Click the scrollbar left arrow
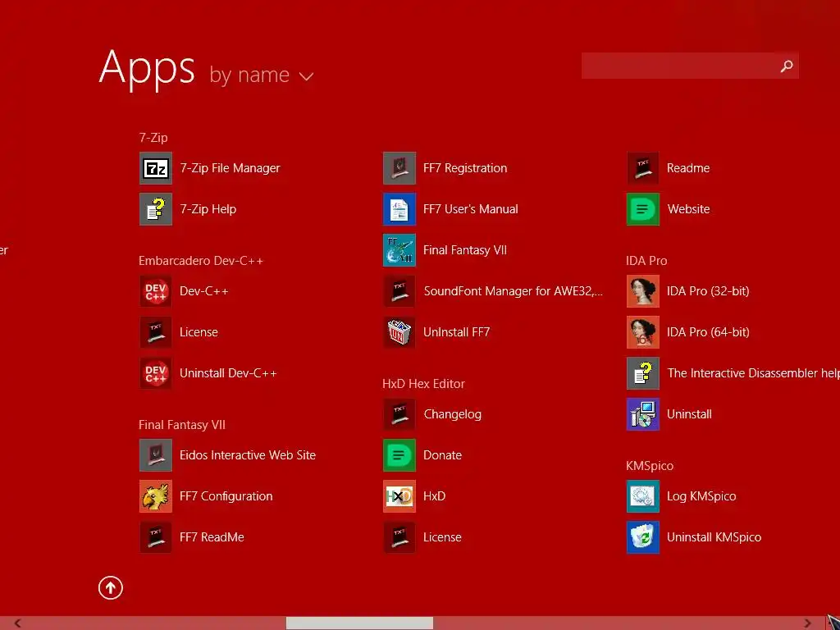 coord(18,623)
